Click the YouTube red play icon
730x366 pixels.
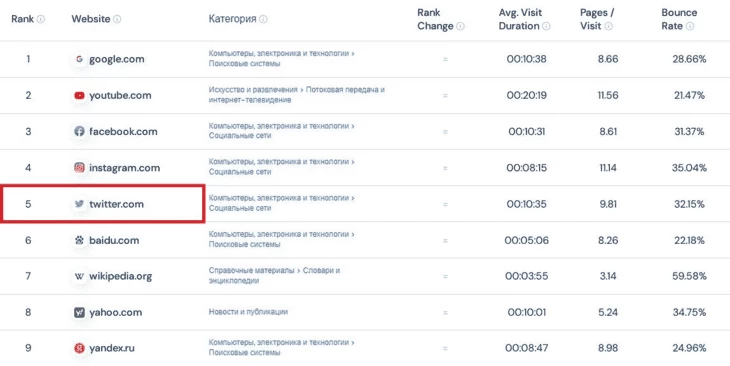click(80, 95)
